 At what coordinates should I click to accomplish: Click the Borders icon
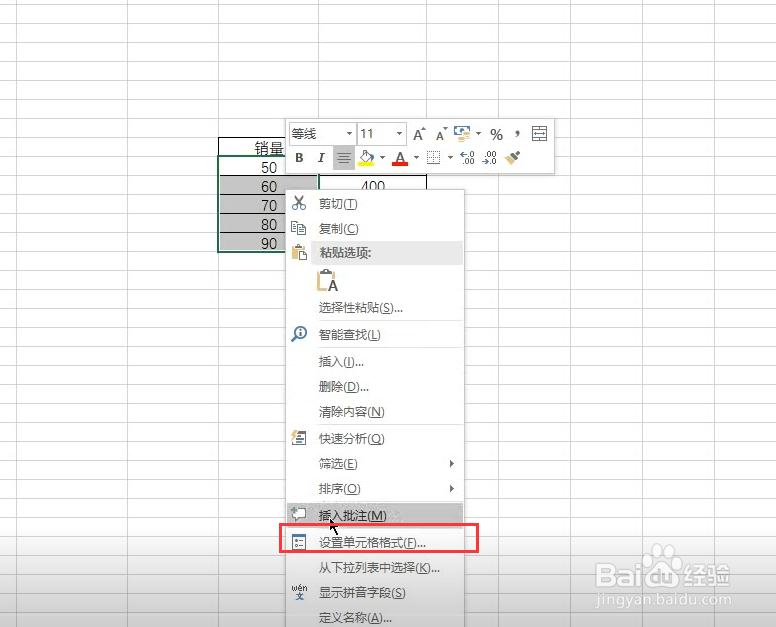coord(434,158)
